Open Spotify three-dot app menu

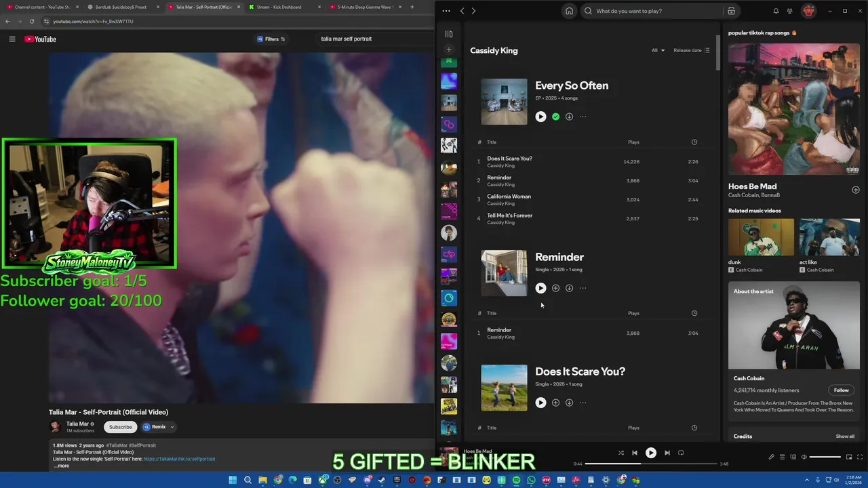tap(446, 11)
